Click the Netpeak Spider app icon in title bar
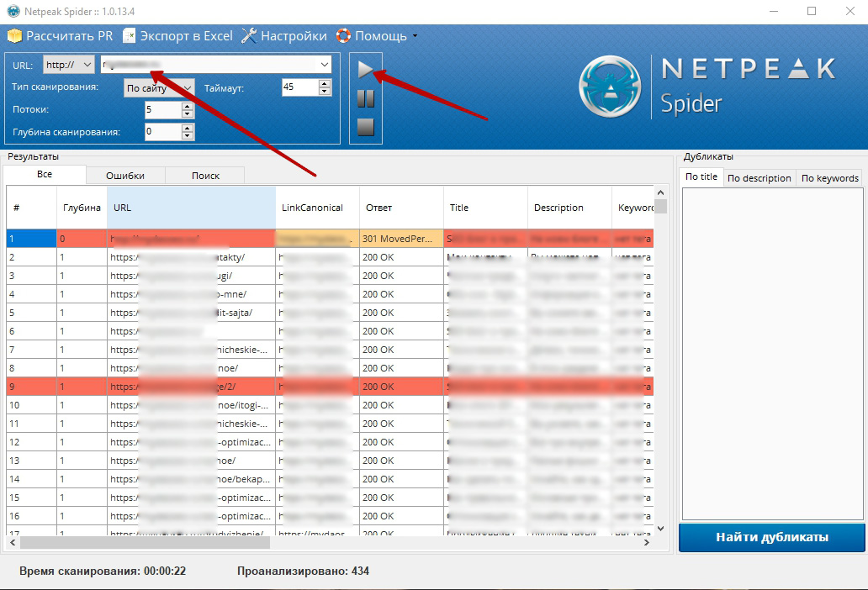This screenshot has width=868, height=590. pyautogui.click(x=13, y=11)
